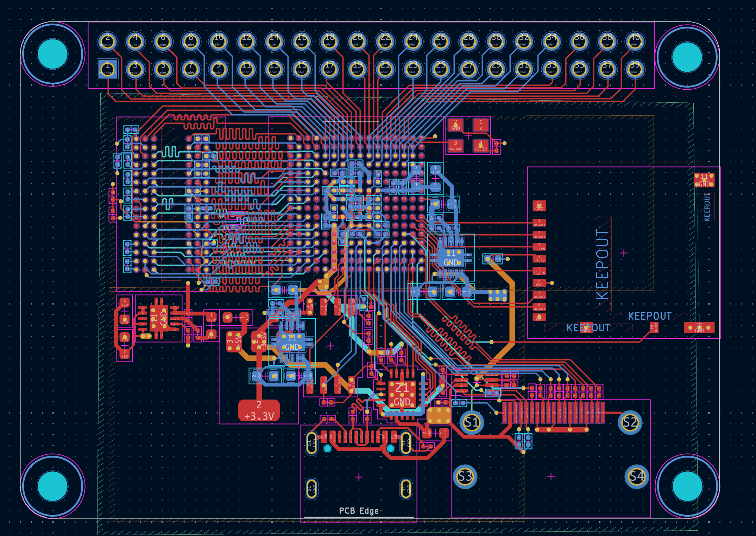This screenshot has width=756, height=536.
Task: Select large red +3.3V pad 2
Action: 259,410
